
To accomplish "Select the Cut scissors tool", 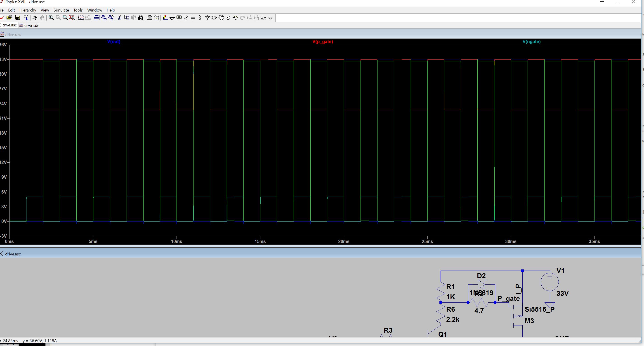I will [120, 17].
